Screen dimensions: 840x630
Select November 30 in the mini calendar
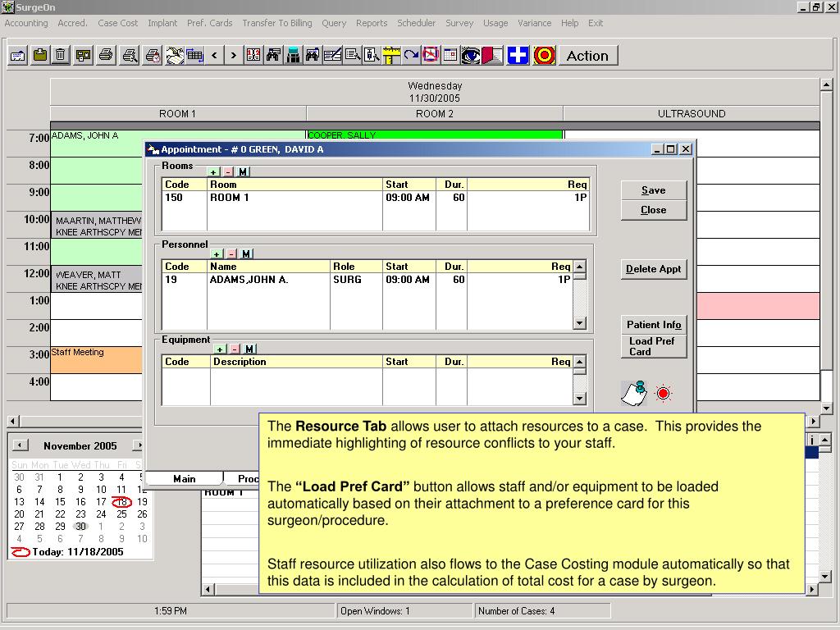click(x=80, y=527)
